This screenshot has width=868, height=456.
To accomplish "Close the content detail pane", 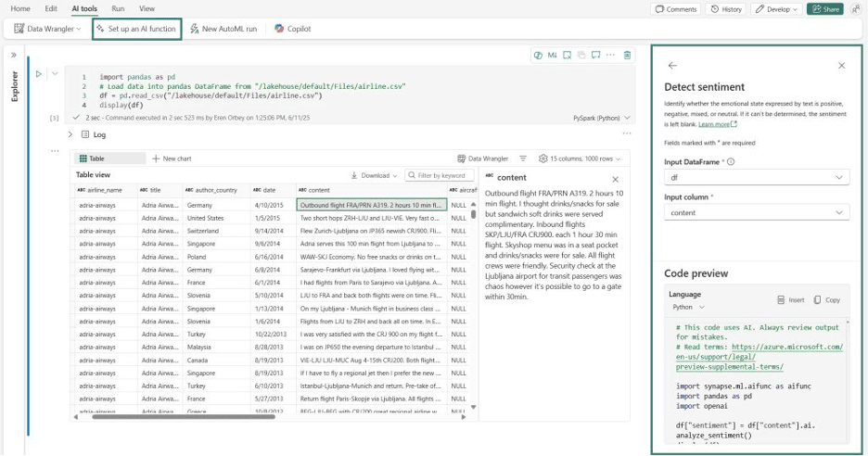I will point(615,179).
